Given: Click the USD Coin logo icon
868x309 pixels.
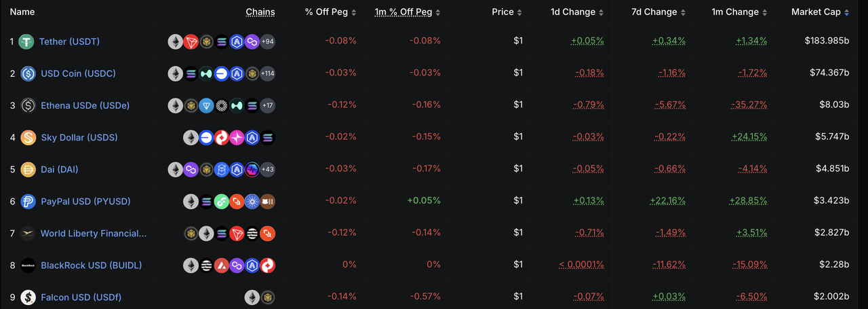Looking at the screenshot, I should click(28, 73).
